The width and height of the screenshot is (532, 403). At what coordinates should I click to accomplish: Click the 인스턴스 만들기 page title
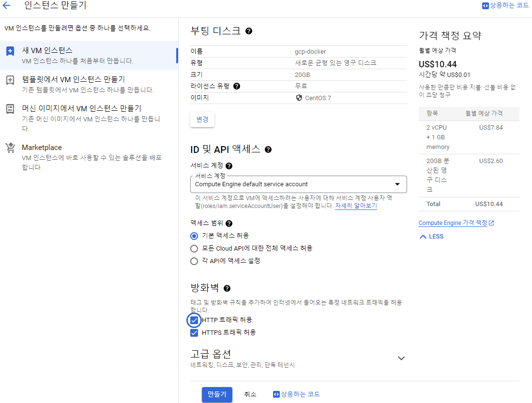[x=55, y=5]
